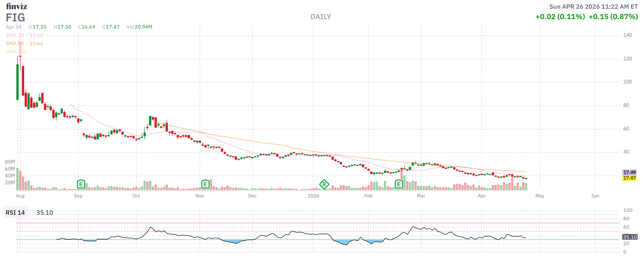Expand the RSI 14 indicator settings
This screenshot has height=259, width=644.
(15, 213)
